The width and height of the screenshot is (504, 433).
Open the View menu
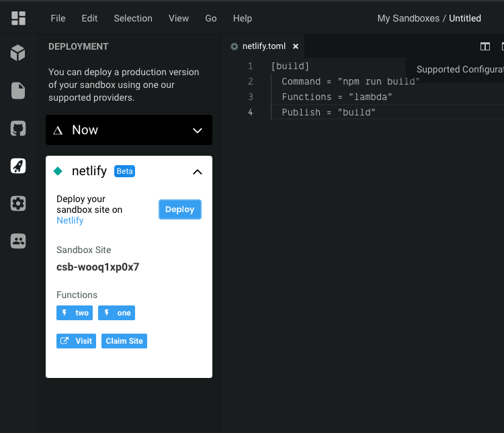coord(179,18)
